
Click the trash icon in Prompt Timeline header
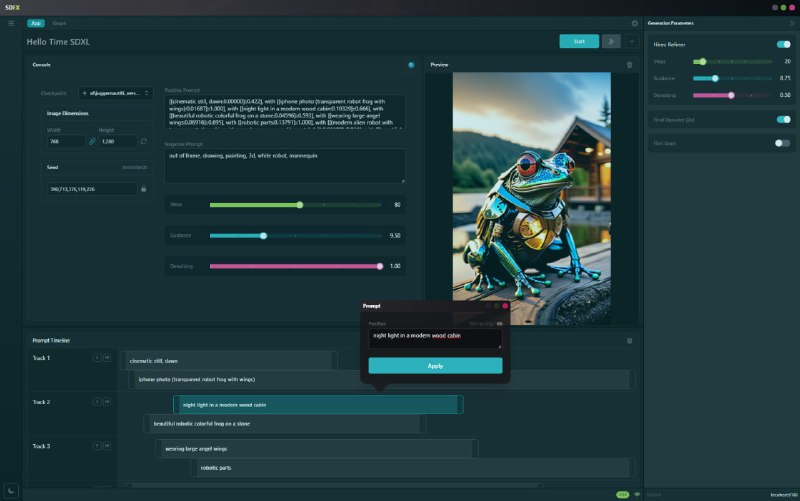629,340
